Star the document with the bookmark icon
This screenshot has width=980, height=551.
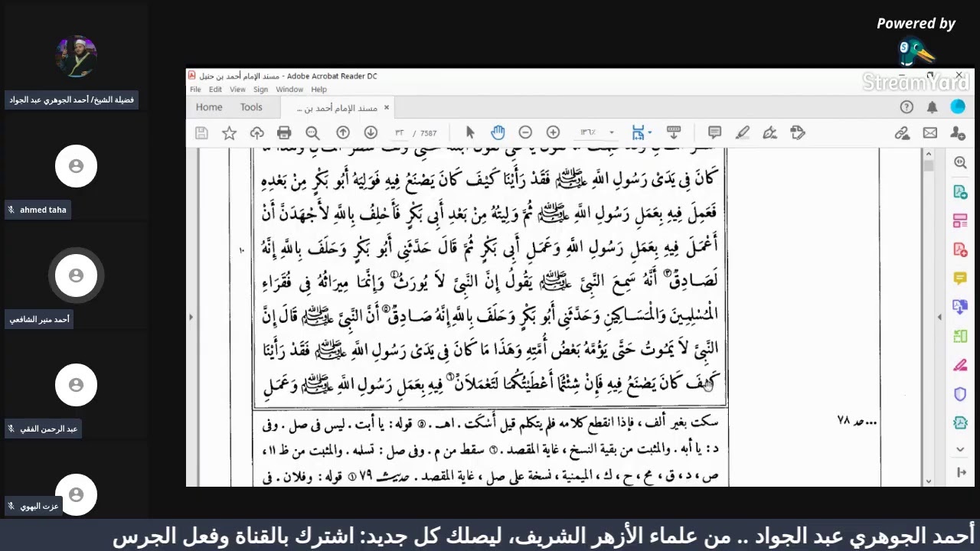point(229,133)
